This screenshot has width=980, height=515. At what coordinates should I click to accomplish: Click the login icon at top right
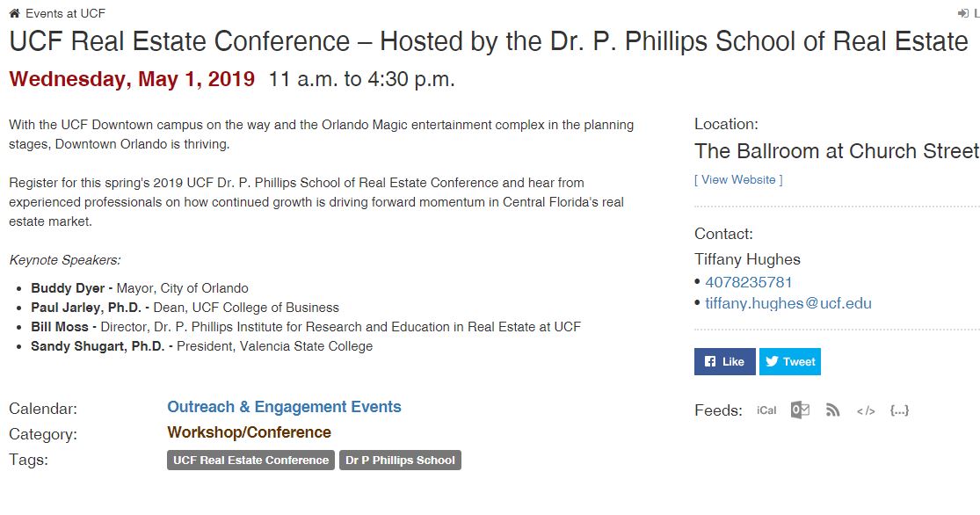click(962, 13)
